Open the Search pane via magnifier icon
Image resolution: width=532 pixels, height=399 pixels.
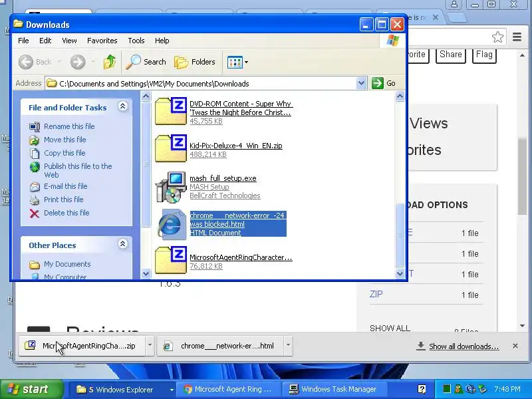point(133,62)
